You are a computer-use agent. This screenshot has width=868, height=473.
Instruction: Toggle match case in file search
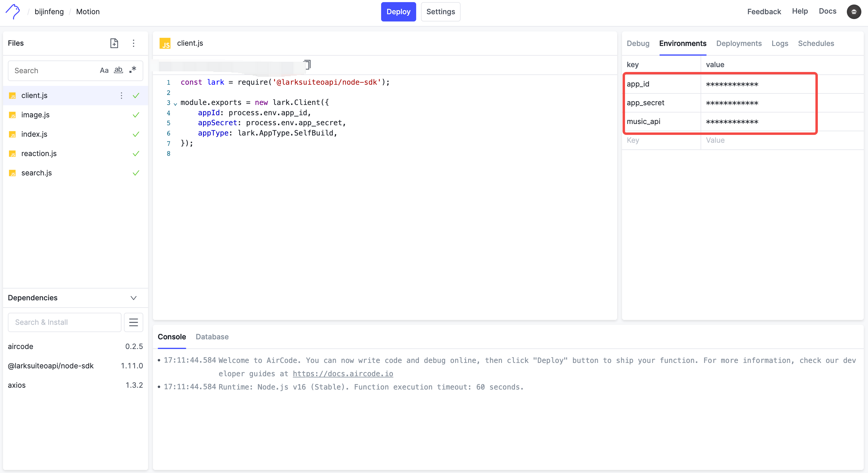click(x=104, y=70)
